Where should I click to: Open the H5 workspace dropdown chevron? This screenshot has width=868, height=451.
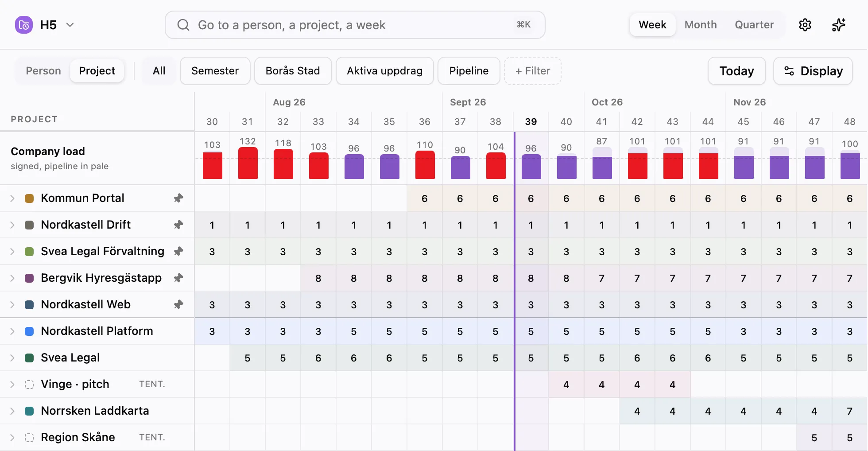(x=70, y=25)
